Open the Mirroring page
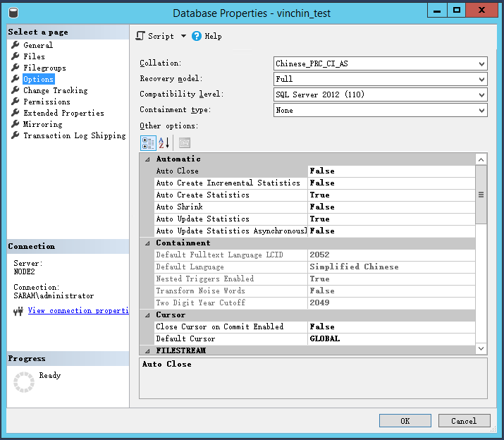The image size is (504, 440). (43, 124)
